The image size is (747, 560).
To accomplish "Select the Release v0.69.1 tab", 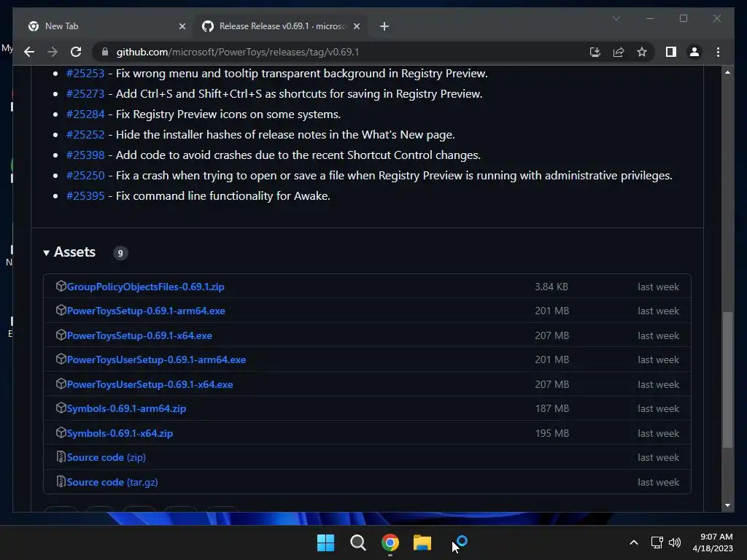I will pos(280,26).
